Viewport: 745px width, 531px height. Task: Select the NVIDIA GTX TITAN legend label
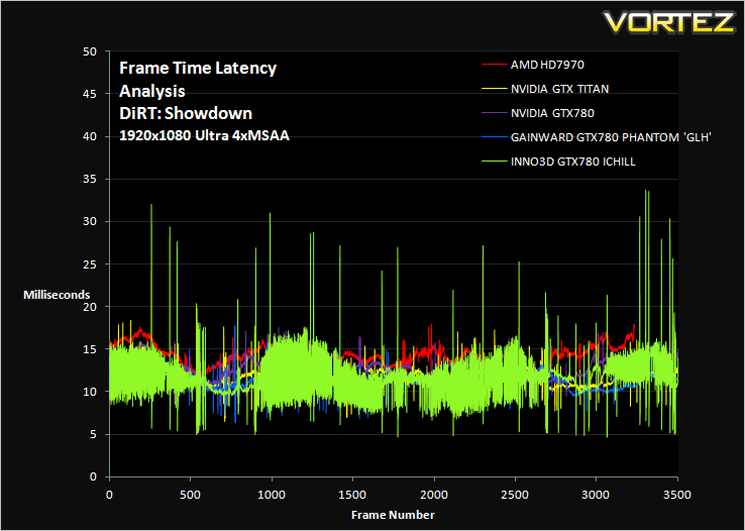(x=560, y=89)
